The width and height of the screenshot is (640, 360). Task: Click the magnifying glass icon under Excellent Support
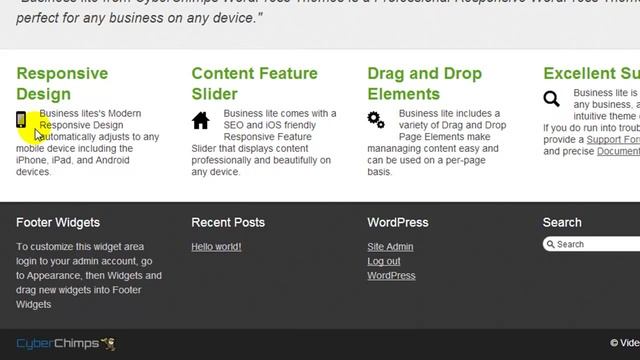point(551,99)
